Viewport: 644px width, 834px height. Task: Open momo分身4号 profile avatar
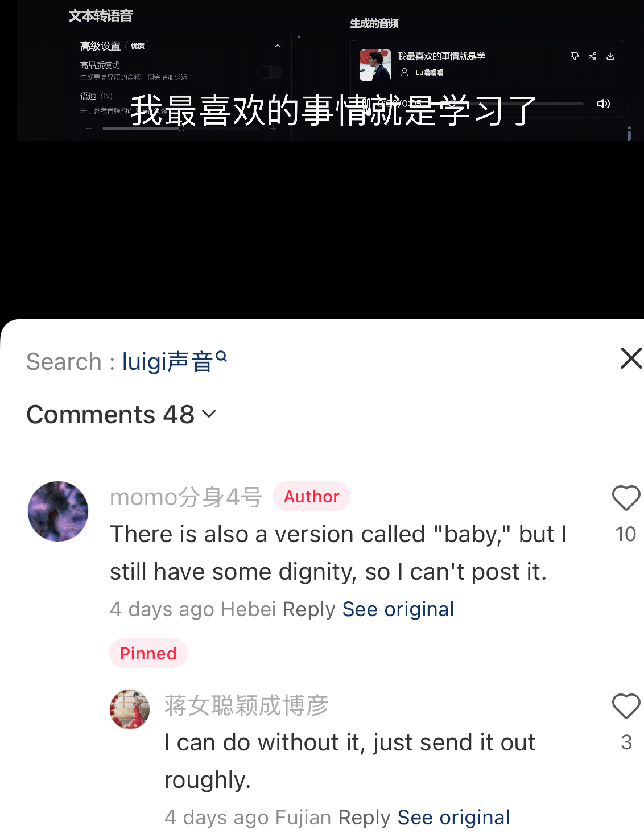pos(58,511)
